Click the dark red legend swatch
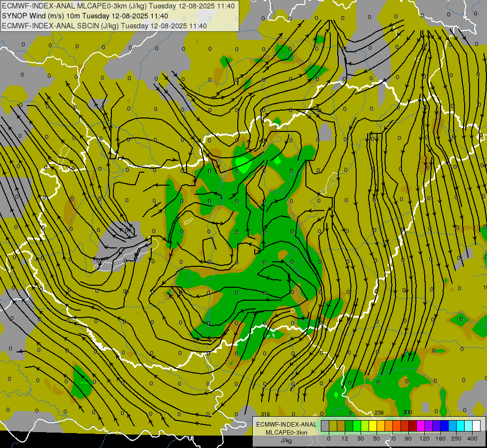The width and height of the screenshot is (487, 448). coord(412,426)
